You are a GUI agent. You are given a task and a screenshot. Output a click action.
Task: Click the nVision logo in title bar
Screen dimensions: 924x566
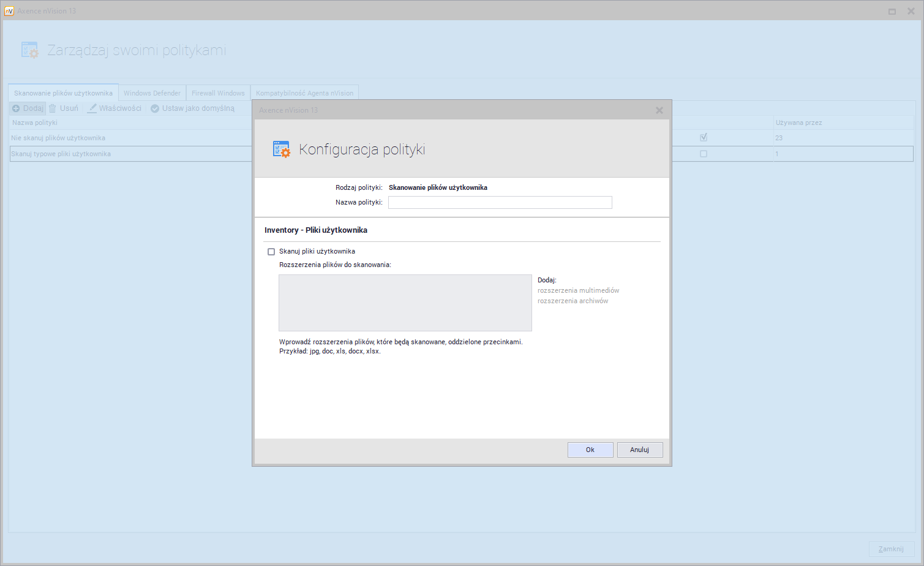click(9, 11)
